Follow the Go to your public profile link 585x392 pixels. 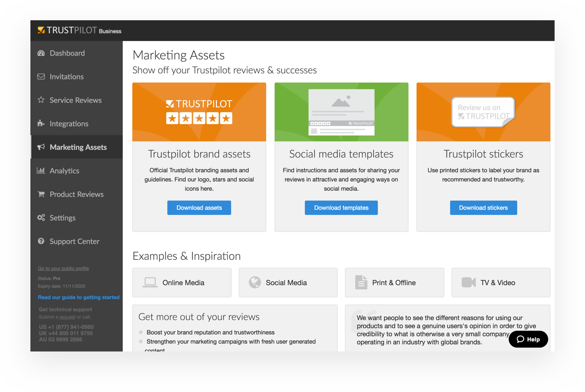click(63, 268)
